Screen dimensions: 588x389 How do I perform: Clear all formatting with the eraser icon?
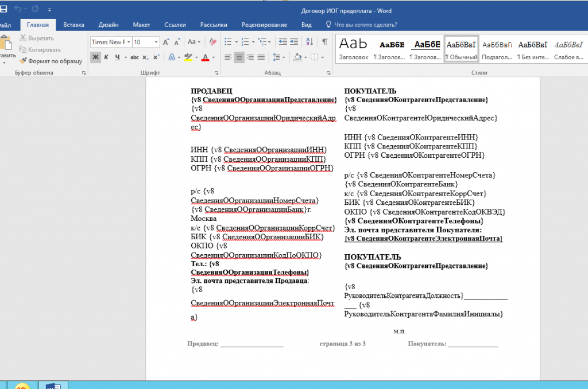pyautogui.click(x=212, y=42)
